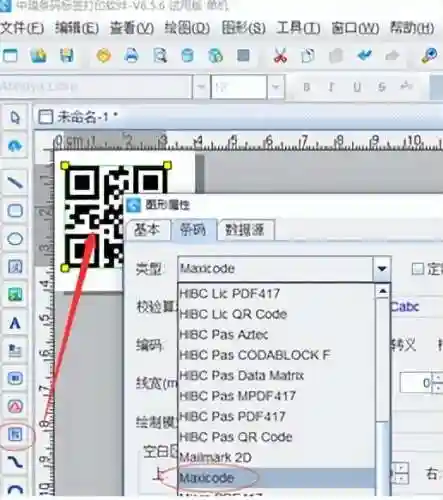Click the gray square toolbar icon

[x=243, y=56]
